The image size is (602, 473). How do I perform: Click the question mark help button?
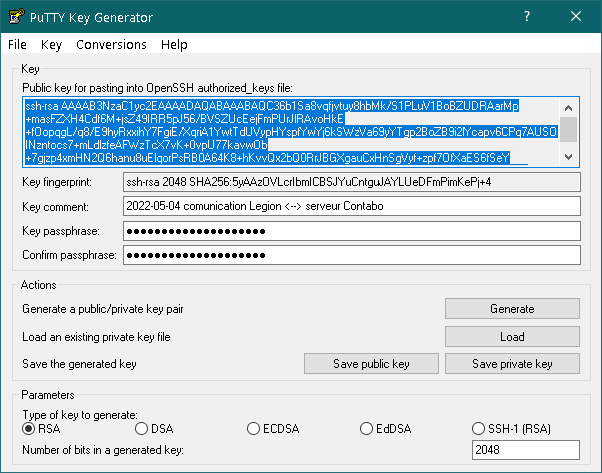coord(527,16)
